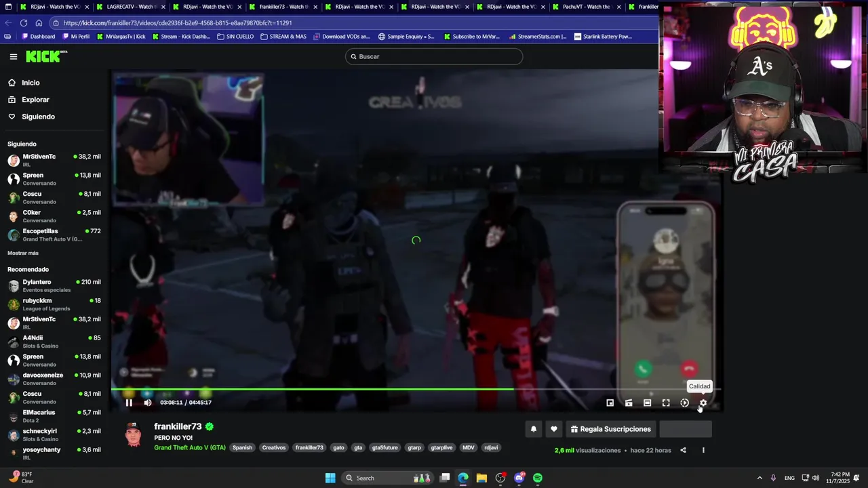Open Discord from taskbar

point(519,478)
